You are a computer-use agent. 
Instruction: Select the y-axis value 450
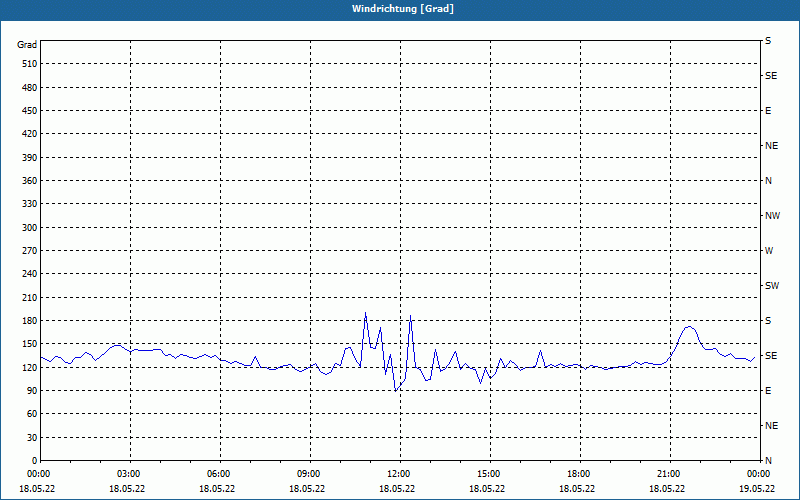(x=30, y=111)
